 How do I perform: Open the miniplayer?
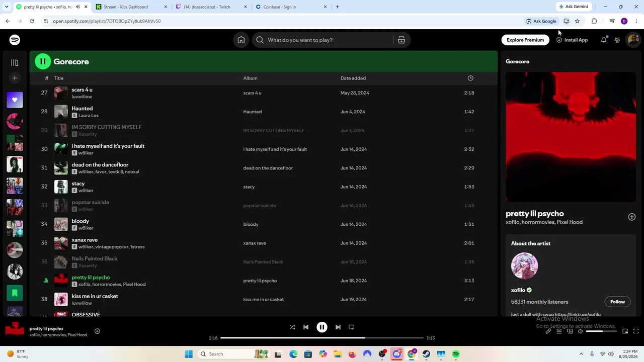pyautogui.click(x=625, y=331)
